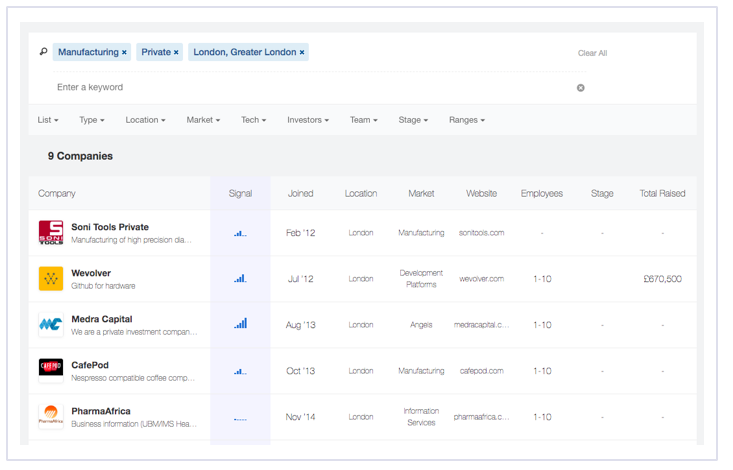
Task: Click Information Services market for PharmaAfrica
Action: click(421, 417)
